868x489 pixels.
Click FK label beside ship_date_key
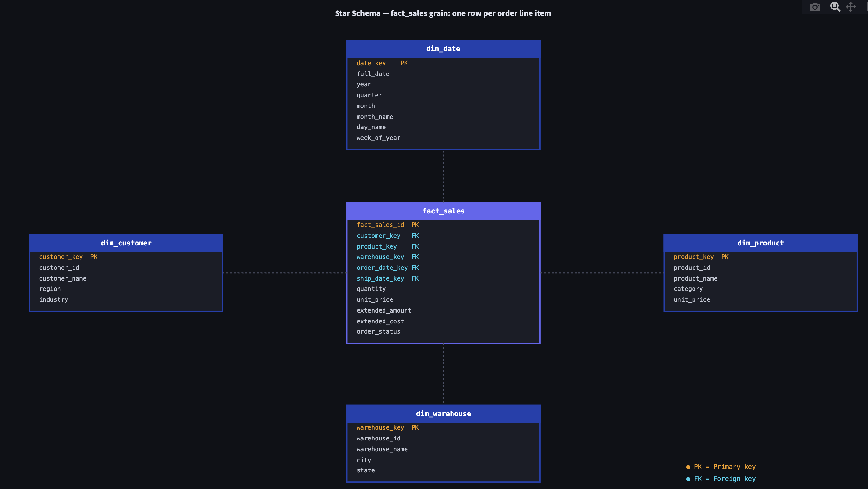(415, 278)
